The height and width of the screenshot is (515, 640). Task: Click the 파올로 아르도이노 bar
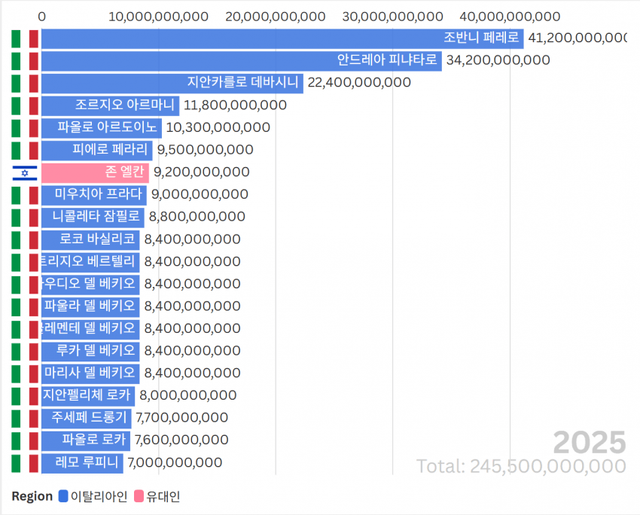tap(101, 127)
